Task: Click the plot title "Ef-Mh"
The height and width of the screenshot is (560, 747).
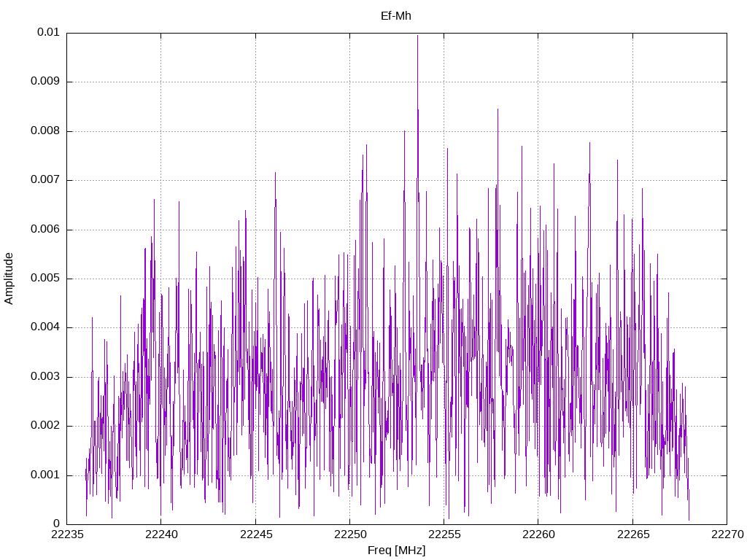Action: (396, 16)
